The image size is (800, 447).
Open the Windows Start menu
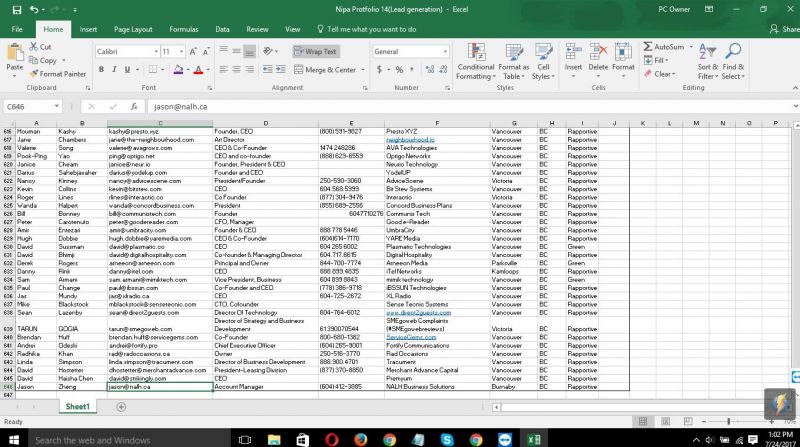pyautogui.click(x=14, y=440)
